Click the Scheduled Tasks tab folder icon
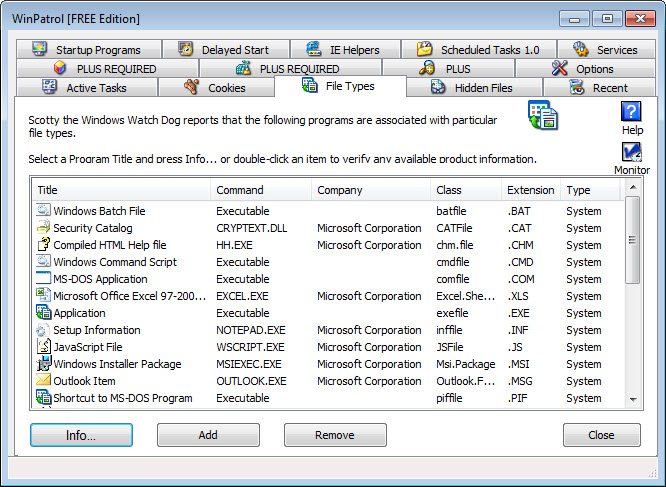666x487 pixels. pos(424,49)
